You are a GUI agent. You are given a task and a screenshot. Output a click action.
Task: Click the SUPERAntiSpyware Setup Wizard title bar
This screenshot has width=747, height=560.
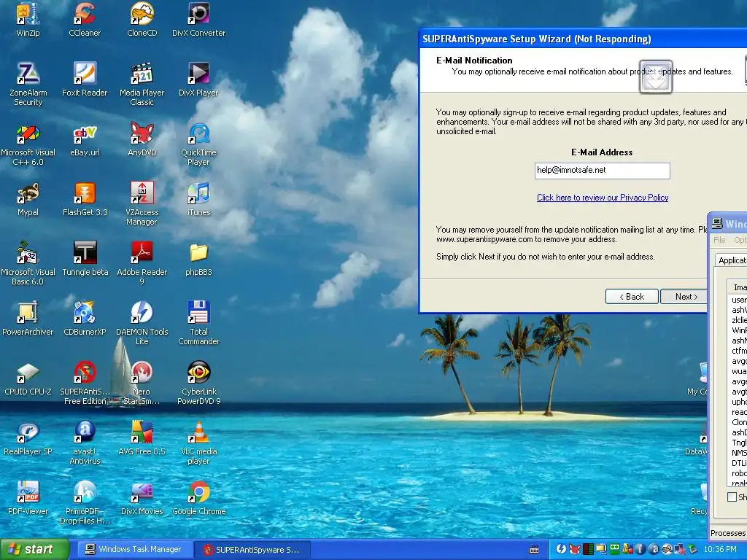point(583,39)
